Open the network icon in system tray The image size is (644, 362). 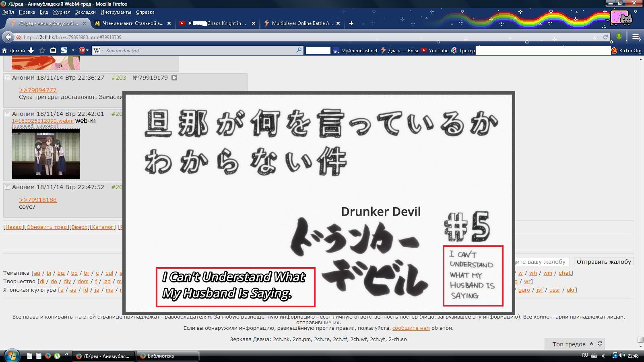(x=614, y=356)
